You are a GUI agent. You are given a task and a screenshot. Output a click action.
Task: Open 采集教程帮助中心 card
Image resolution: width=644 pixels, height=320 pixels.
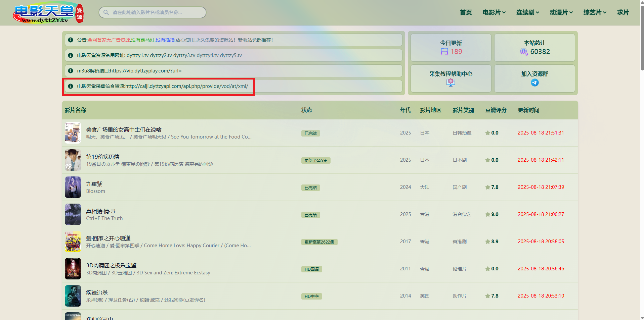[x=451, y=78]
